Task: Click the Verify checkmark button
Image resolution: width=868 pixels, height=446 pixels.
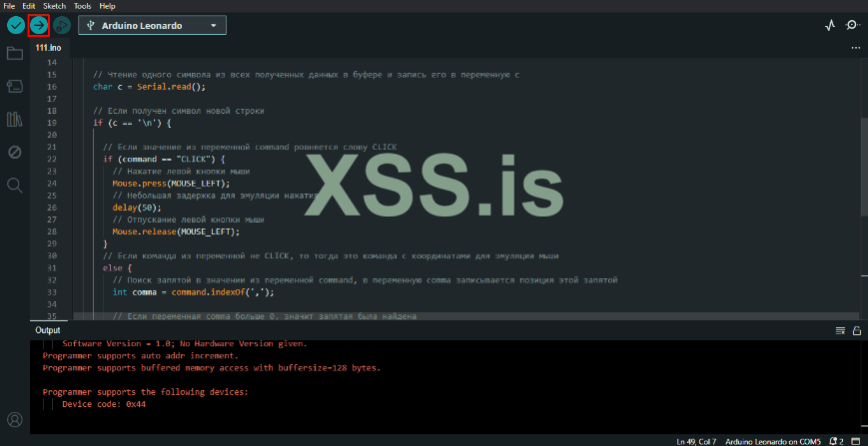Action: point(16,25)
